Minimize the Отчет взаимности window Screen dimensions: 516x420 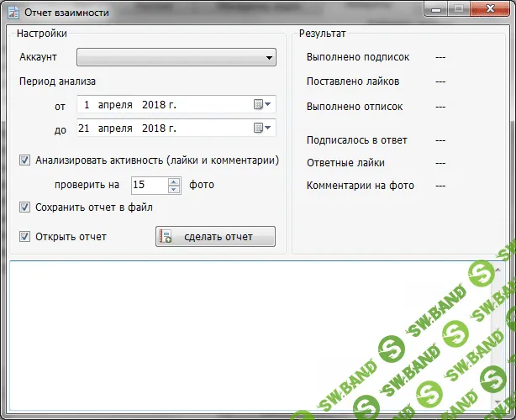coord(436,9)
